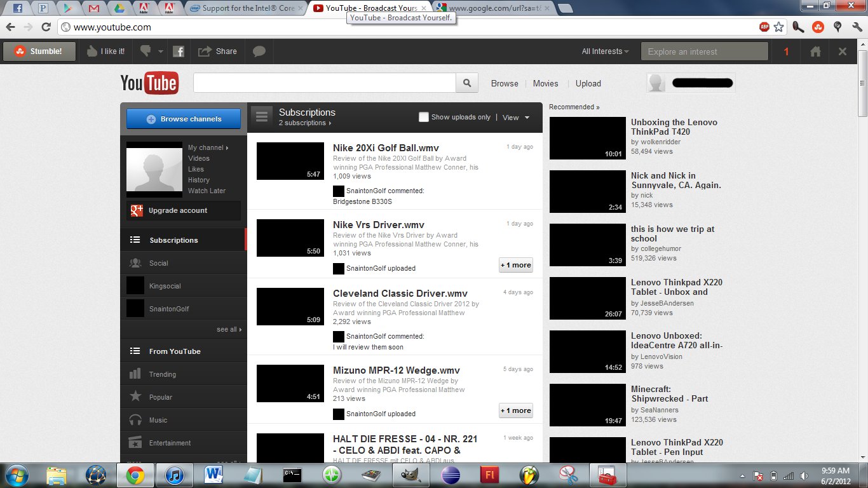Click the Entertainment sidebar icon

point(136,442)
